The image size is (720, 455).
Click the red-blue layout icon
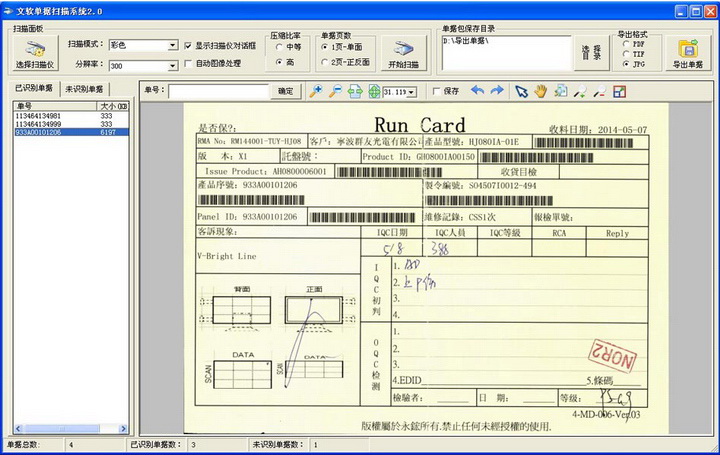(x=619, y=91)
